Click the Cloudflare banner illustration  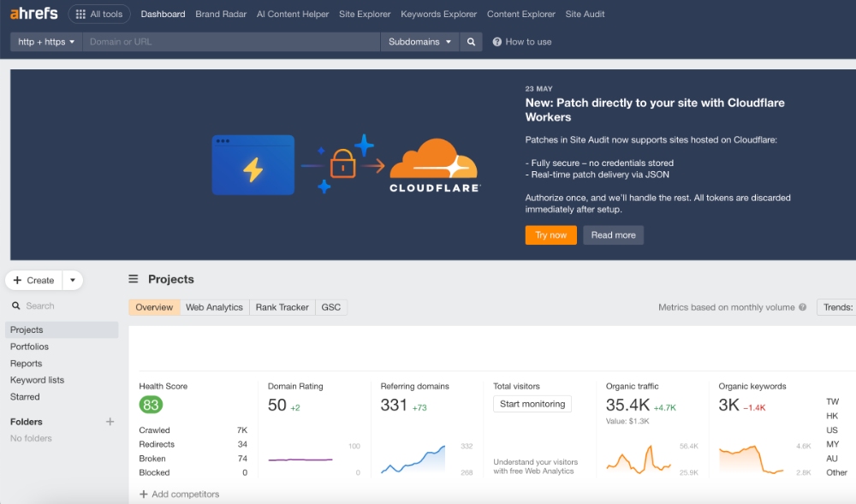(346, 165)
